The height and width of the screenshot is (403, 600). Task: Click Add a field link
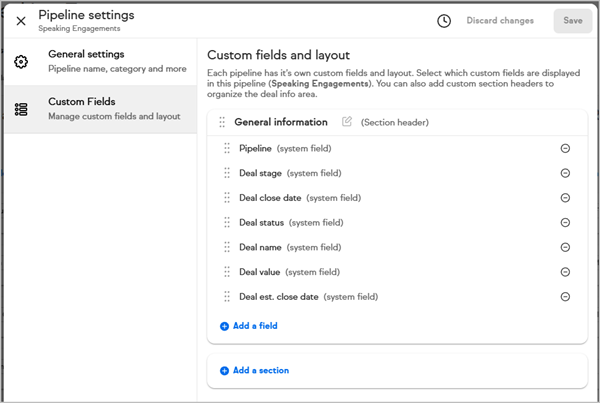pyautogui.click(x=249, y=326)
